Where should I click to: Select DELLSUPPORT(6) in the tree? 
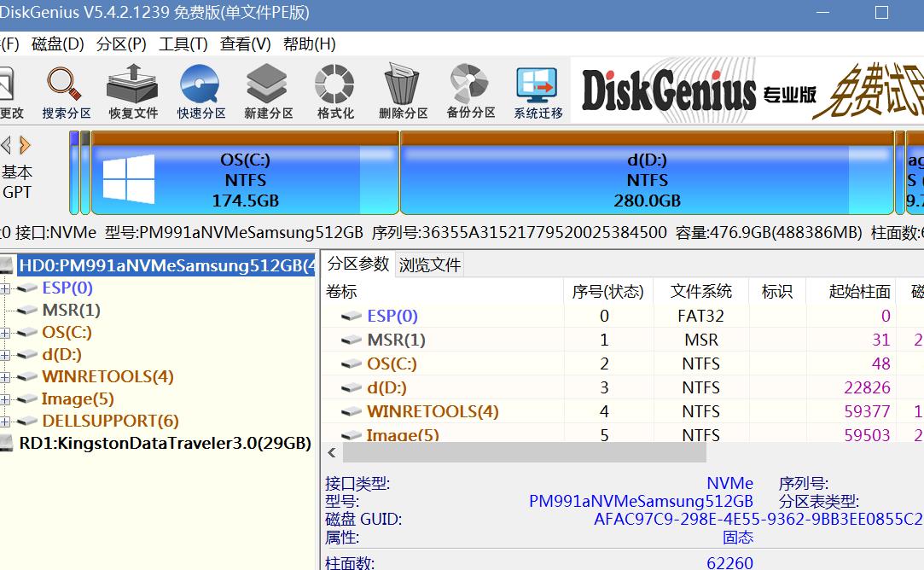[x=110, y=421]
